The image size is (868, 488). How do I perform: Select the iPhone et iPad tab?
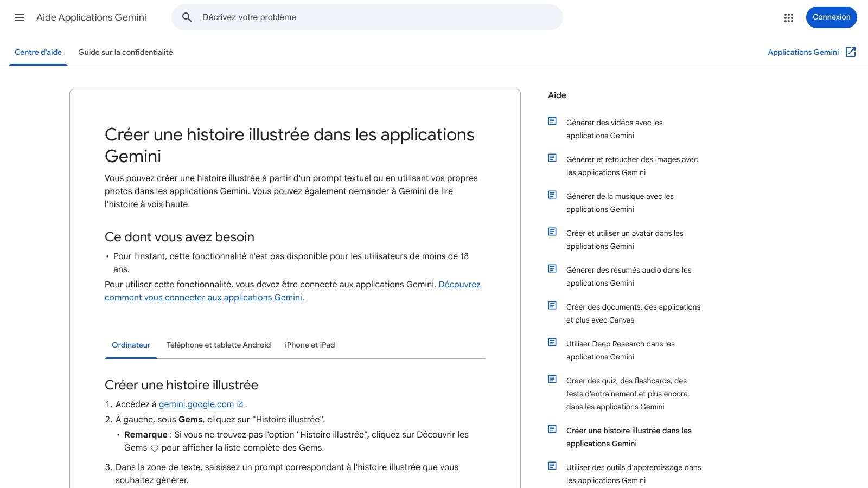(310, 345)
